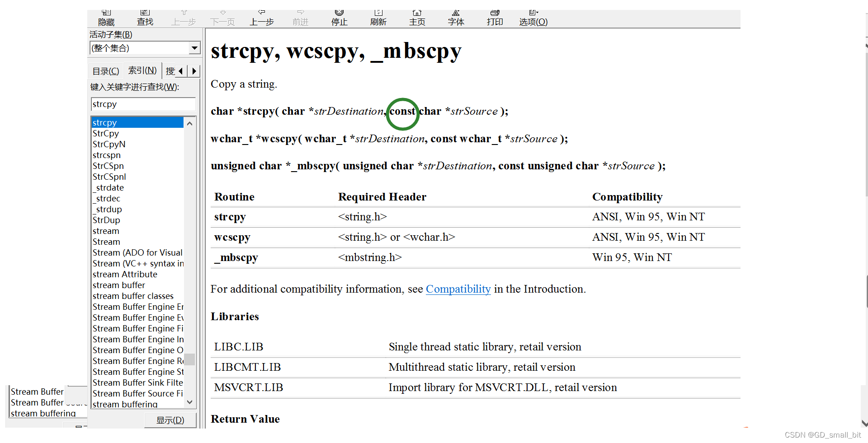Click the 前进 (Forward) toolbar button
The image size is (868, 443).
301,18
